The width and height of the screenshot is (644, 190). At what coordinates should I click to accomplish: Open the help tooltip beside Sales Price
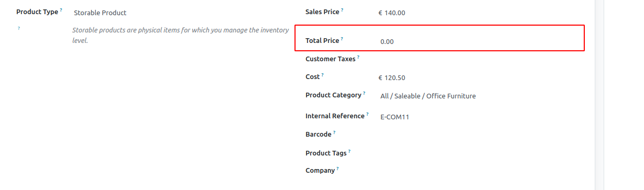point(342,9)
